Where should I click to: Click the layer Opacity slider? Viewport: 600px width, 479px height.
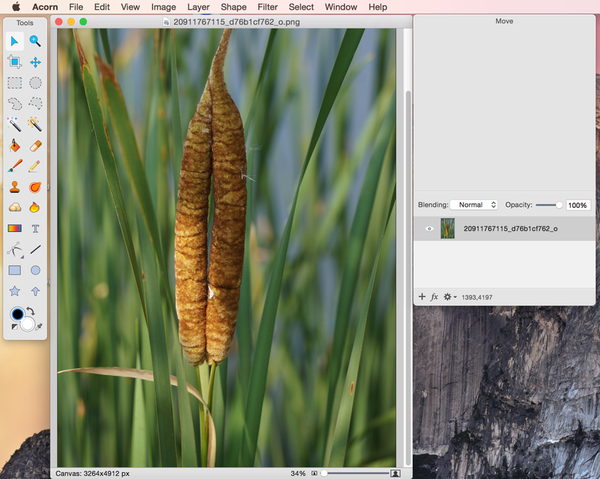click(x=547, y=205)
